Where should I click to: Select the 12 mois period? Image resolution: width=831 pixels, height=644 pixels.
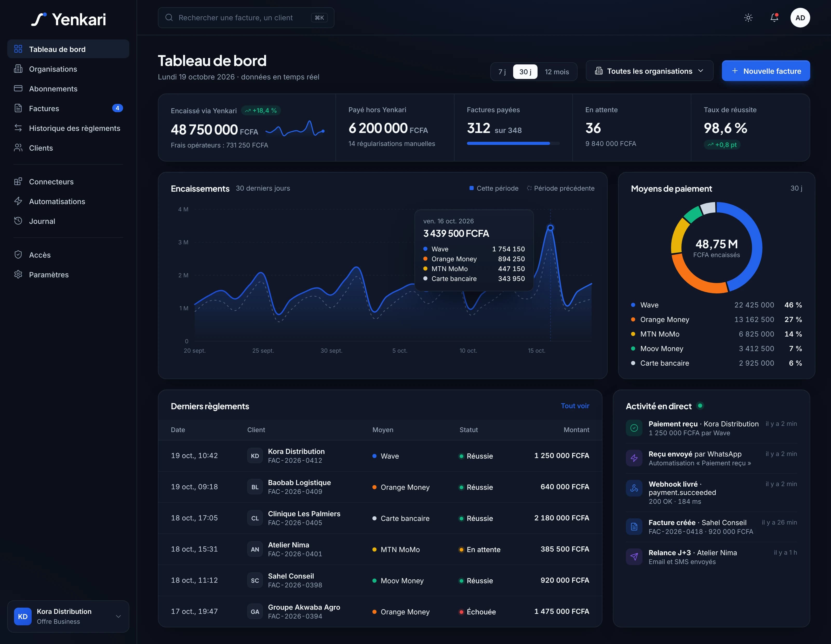[x=557, y=71]
